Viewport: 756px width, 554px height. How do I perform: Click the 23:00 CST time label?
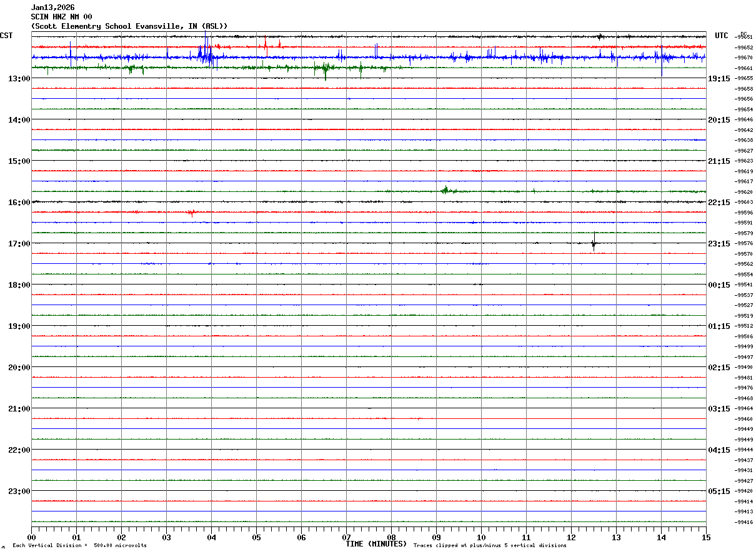[19, 491]
